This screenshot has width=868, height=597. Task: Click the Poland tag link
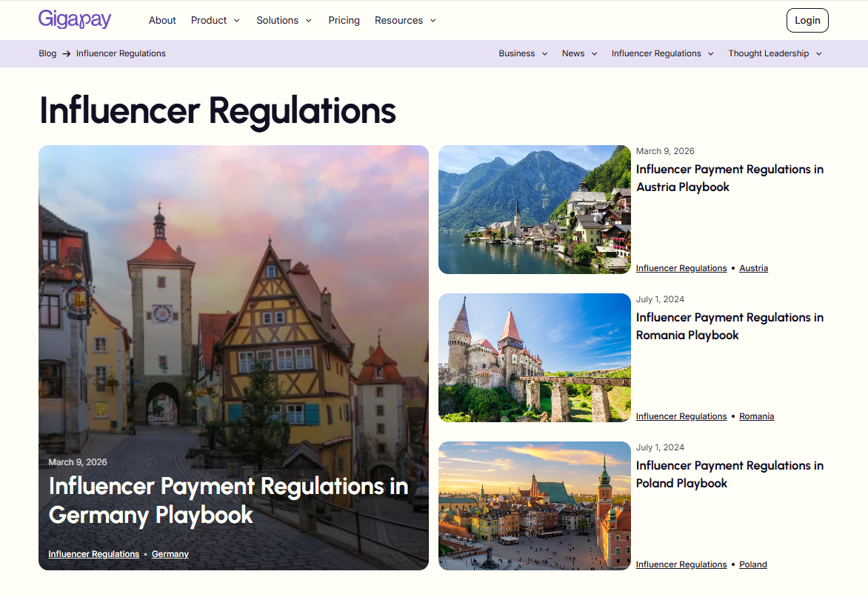click(753, 564)
